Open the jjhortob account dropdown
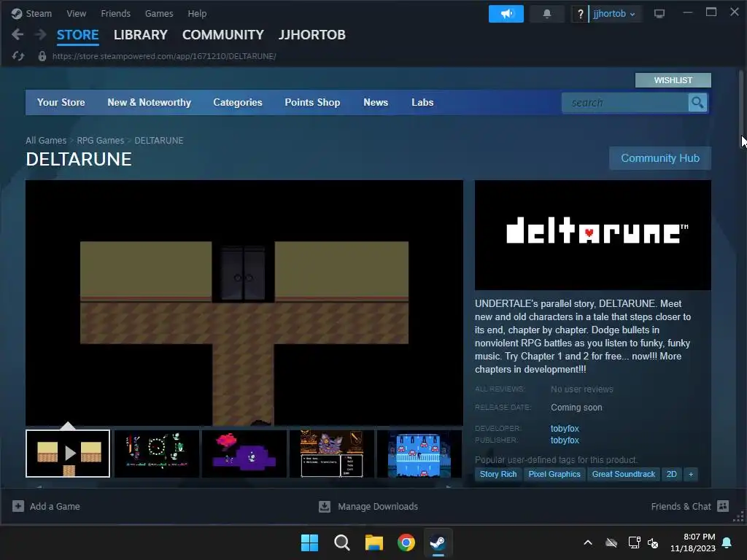This screenshot has height=560, width=747. (x=614, y=14)
